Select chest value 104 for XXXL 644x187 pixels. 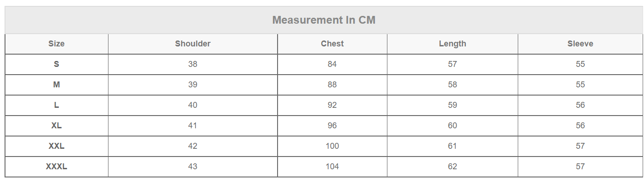(x=332, y=167)
